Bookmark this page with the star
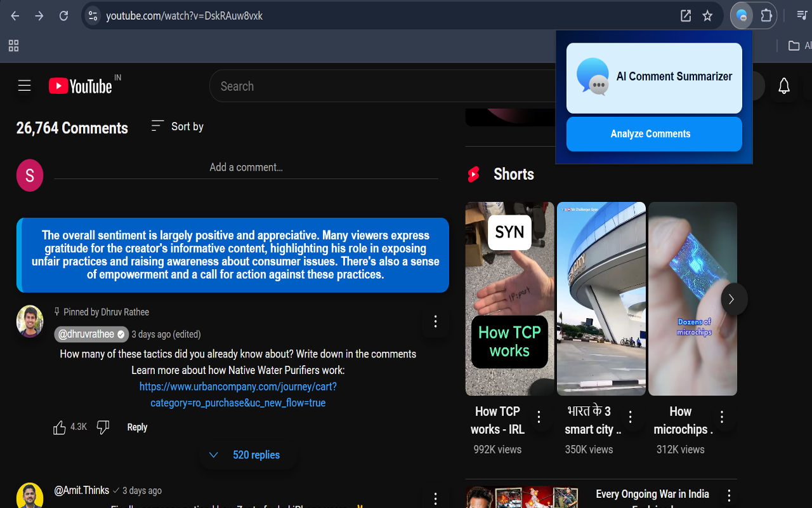Viewport: 812px width, 508px height. point(707,16)
